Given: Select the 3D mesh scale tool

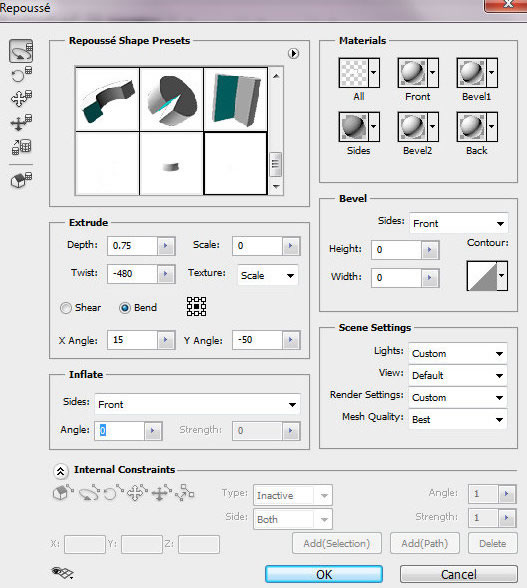Looking at the screenshot, I should pyautogui.click(x=21, y=147).
